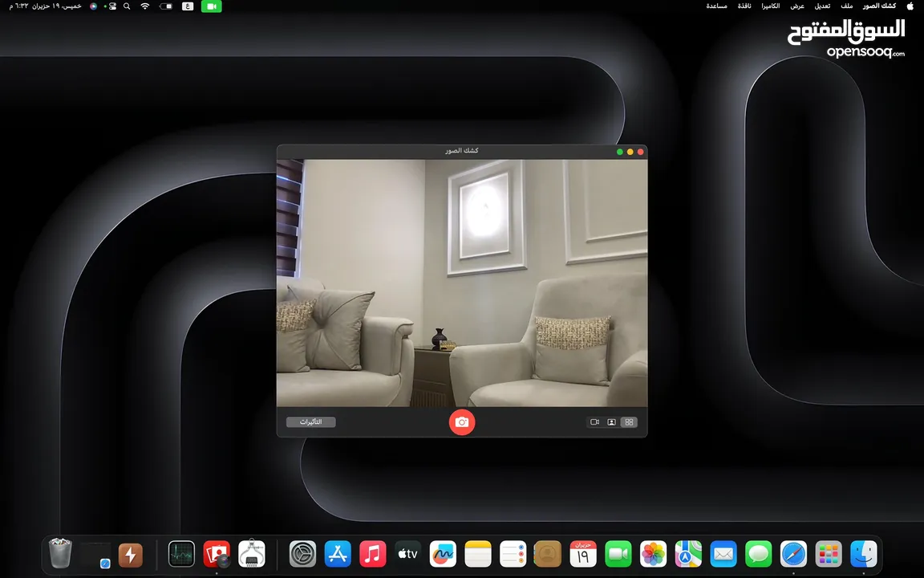Switch to four-photo burst mode
The image size is (924, 578).
click(629, 422)
